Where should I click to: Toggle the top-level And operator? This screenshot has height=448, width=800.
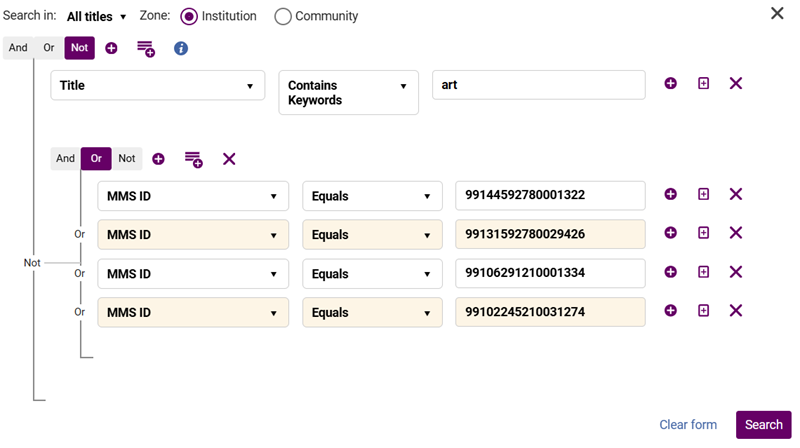[x=18, y=48]
